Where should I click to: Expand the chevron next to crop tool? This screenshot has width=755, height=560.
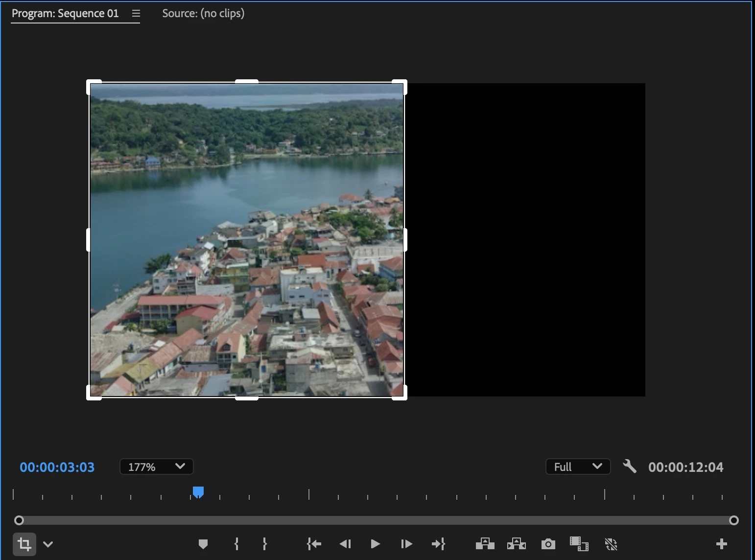point(48,544)
